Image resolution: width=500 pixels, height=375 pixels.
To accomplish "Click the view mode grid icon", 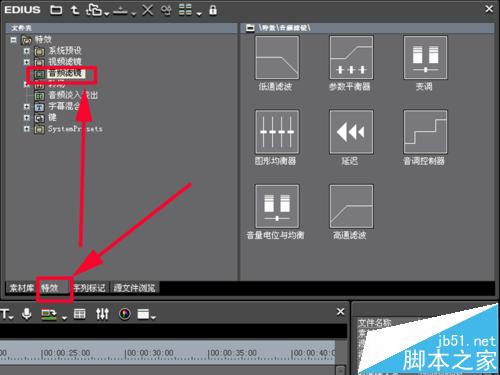I will pos(186,10).
